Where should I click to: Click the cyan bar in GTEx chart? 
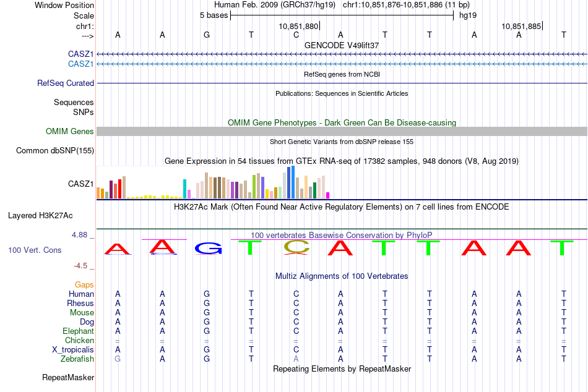[184, 189]
